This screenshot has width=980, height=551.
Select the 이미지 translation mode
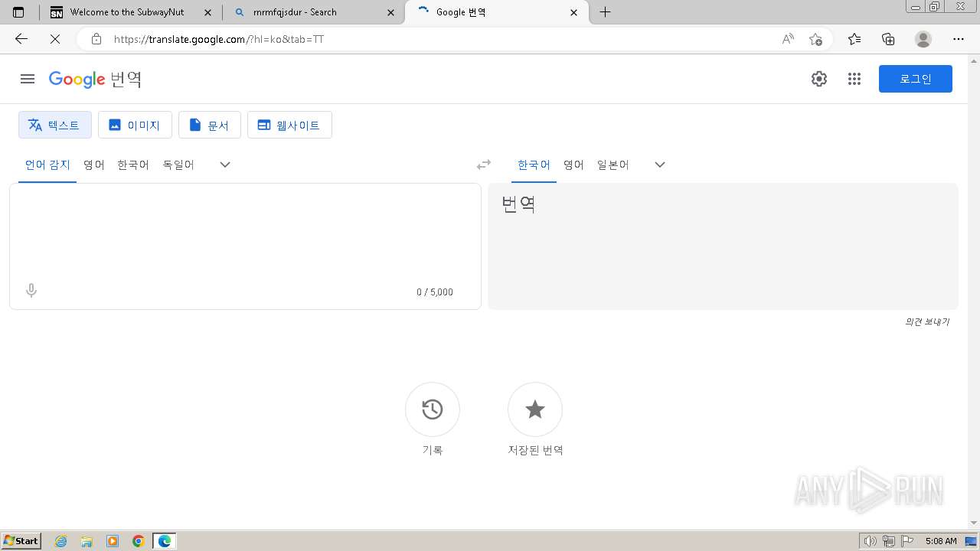coord(135,125)
